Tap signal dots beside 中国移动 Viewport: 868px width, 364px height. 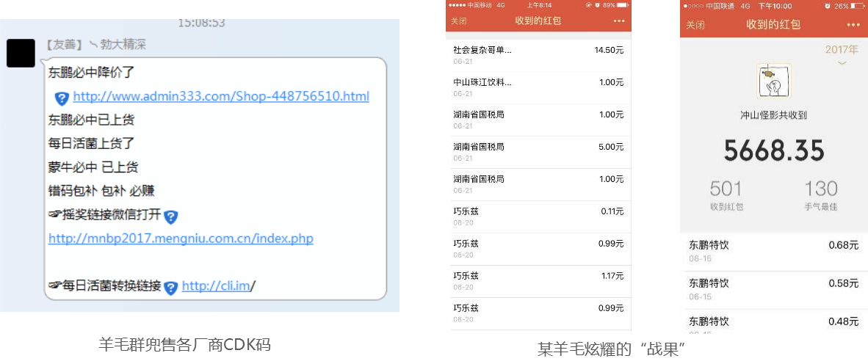point(456,4)
